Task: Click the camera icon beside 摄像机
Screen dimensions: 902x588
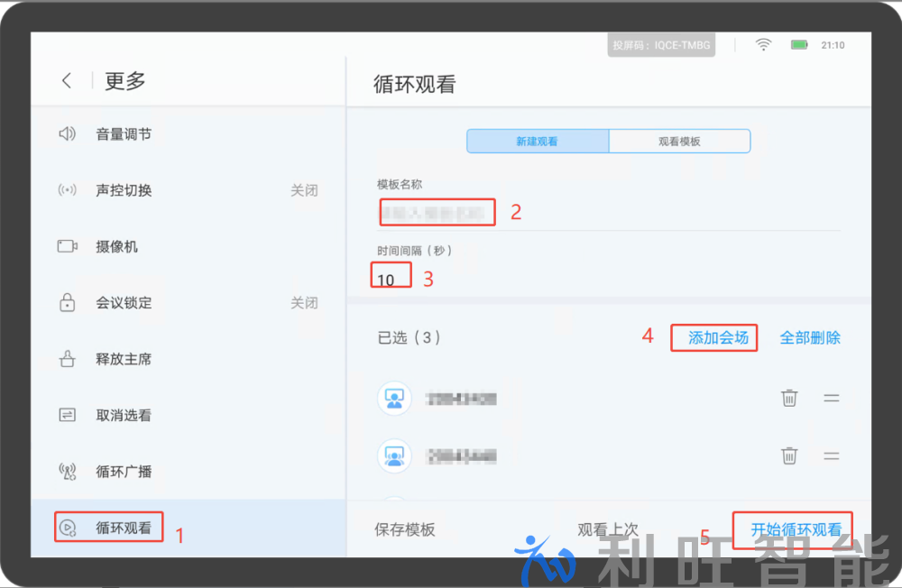Action: click(x=68, y=246)
